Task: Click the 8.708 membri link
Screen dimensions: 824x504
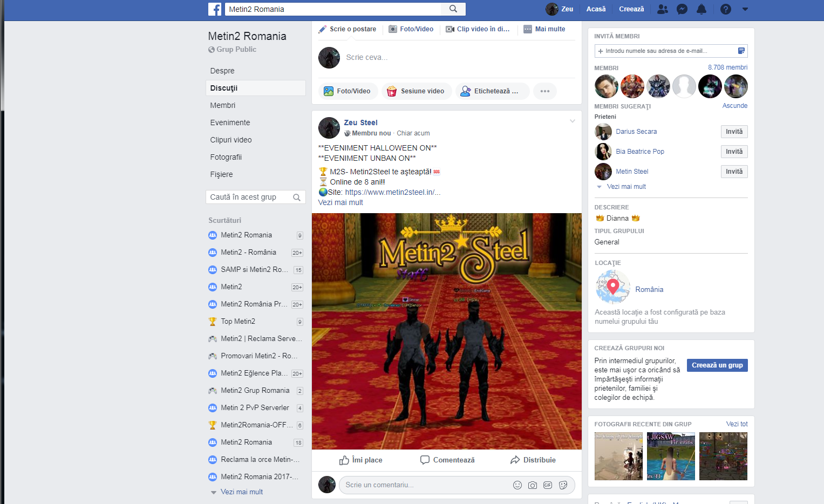Action: point(728,67)
